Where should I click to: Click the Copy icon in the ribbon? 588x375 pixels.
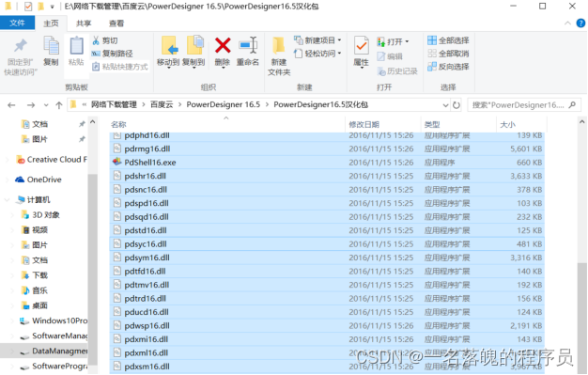tap(51, 46)
